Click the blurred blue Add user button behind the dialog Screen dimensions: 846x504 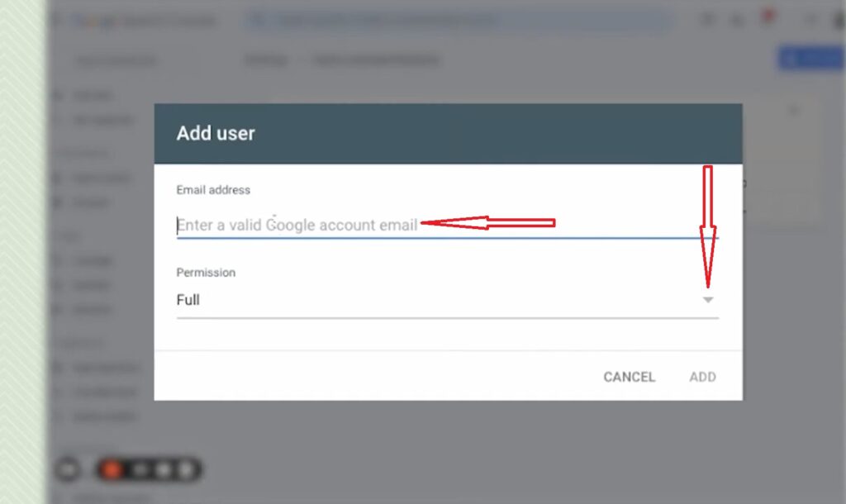point(811,59)
